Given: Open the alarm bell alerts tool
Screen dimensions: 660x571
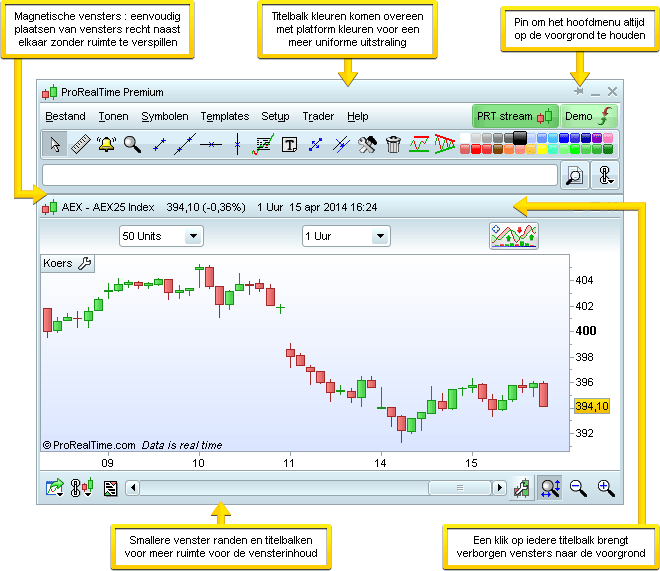Looking at the screenshot, I should [x=106, y=145].
